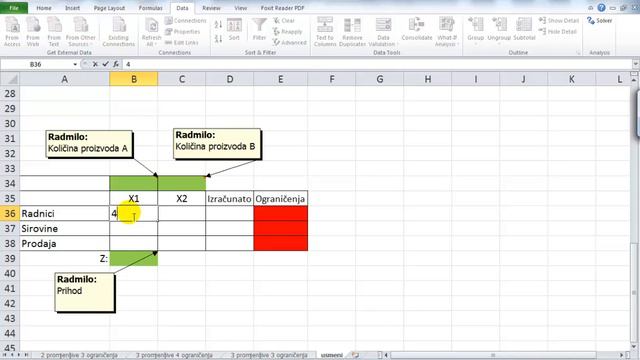640x360 pixels.
Task: Open Data Validation tool
Action: [383, 32]
